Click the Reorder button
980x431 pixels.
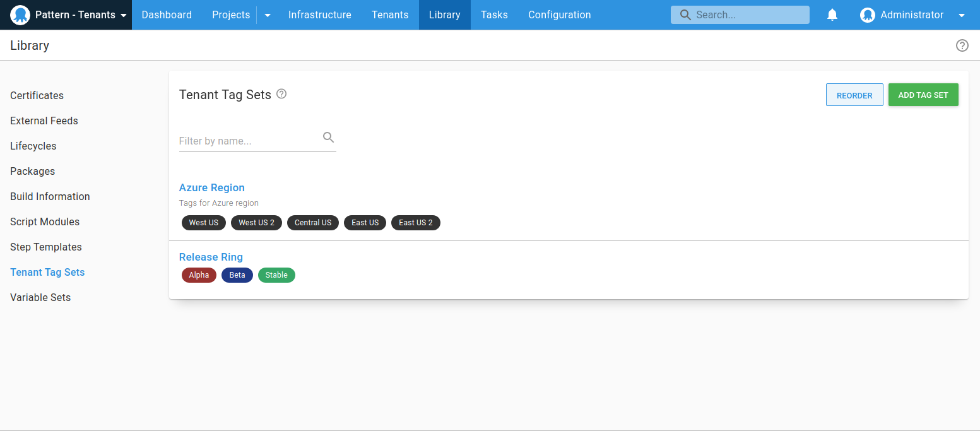[854, 95]
